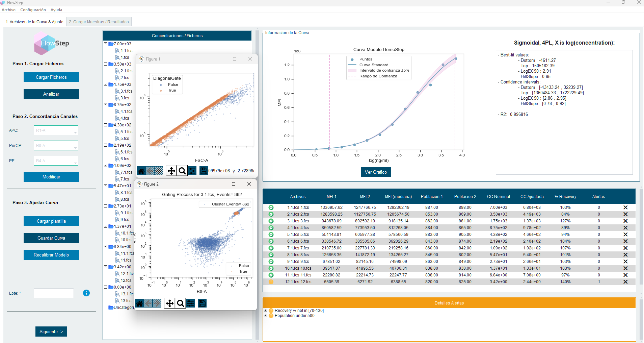The image size is (644, 343).
Task: Open the PerCP channel dropdown
Action: pyautogui.click(x=75, y=146)
